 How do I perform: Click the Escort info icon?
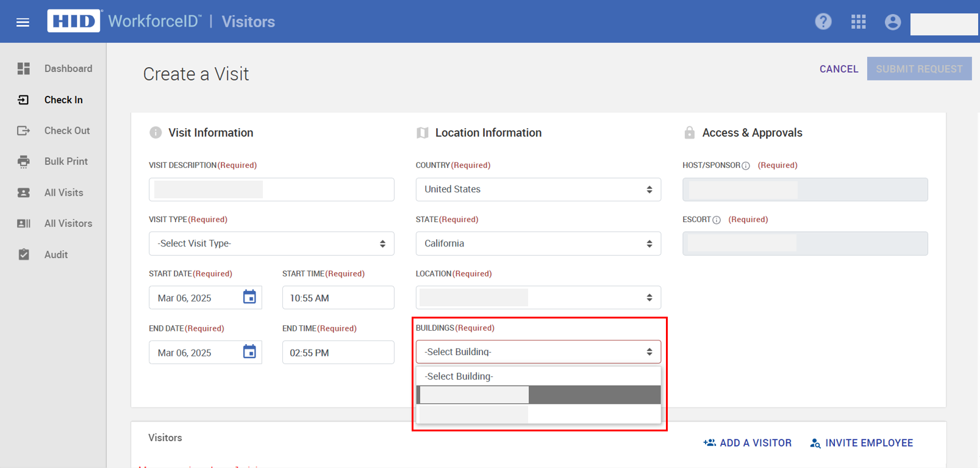717,220
